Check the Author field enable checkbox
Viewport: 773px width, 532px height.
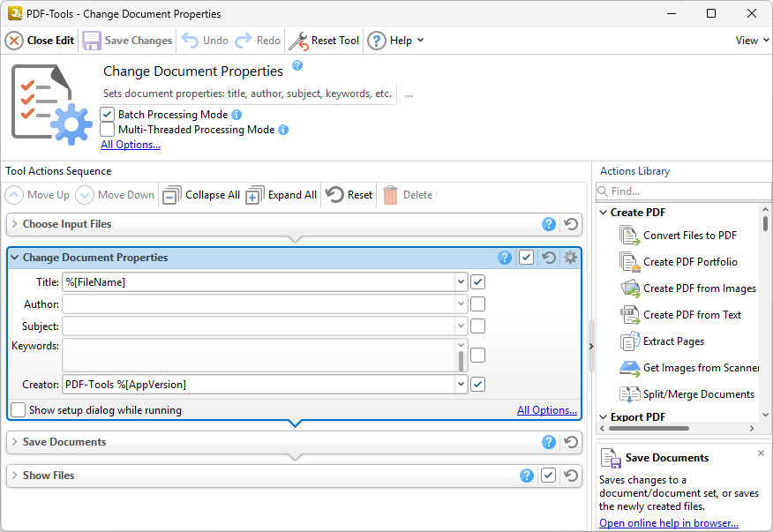point(477,304)
